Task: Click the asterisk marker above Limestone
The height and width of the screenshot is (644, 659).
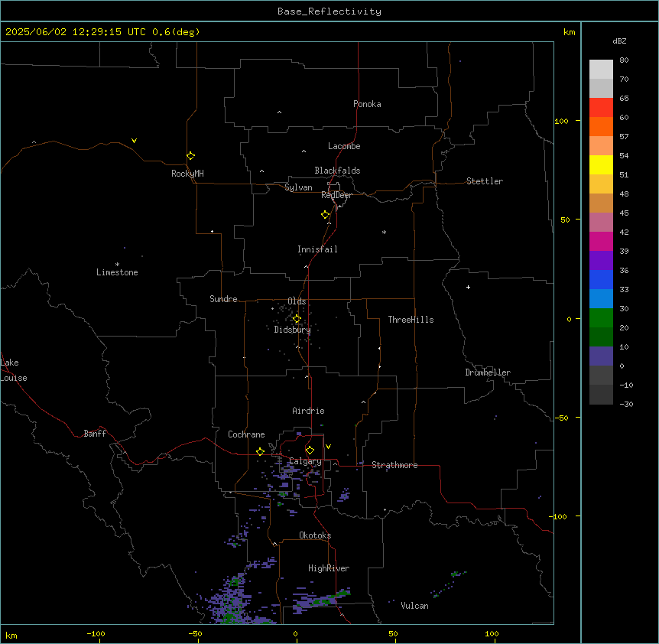Action: click(x=117, y=264)
